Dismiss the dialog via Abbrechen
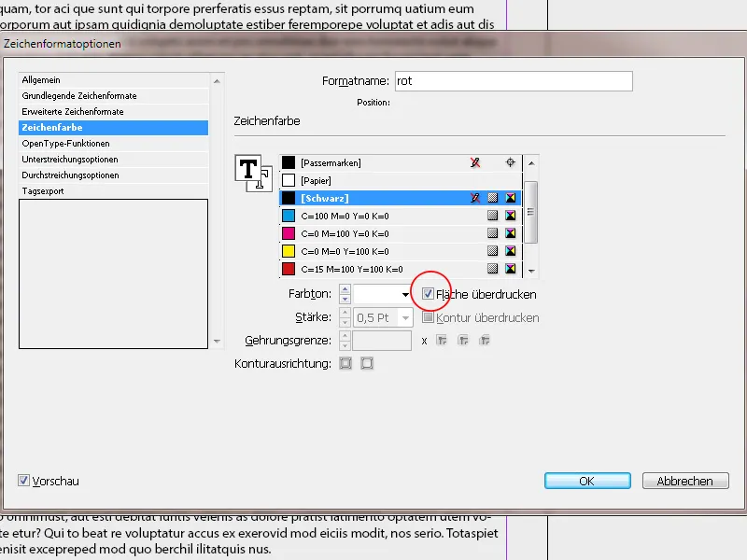 [685, 480]
